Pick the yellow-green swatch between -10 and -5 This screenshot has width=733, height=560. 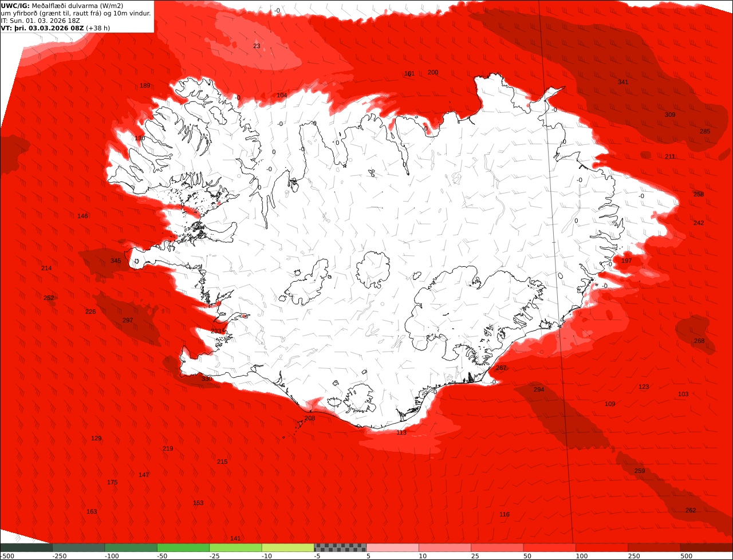pyautogui.click(x=288, y=547)
